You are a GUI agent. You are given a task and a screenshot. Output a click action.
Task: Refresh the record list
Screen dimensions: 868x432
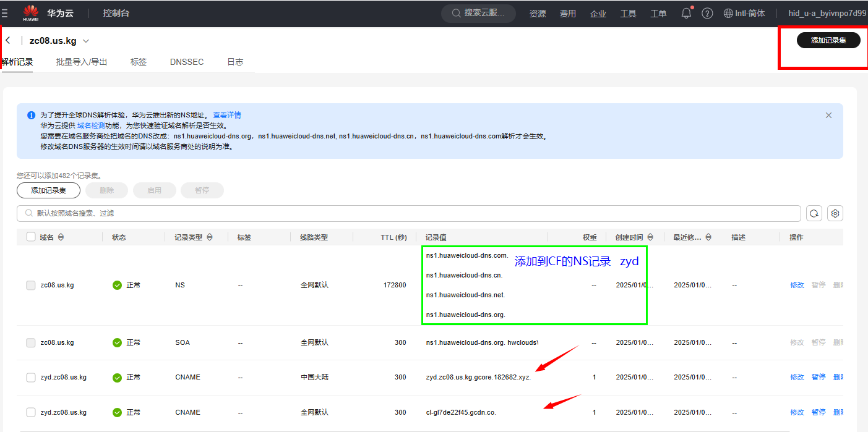click(x=814, y=213)
